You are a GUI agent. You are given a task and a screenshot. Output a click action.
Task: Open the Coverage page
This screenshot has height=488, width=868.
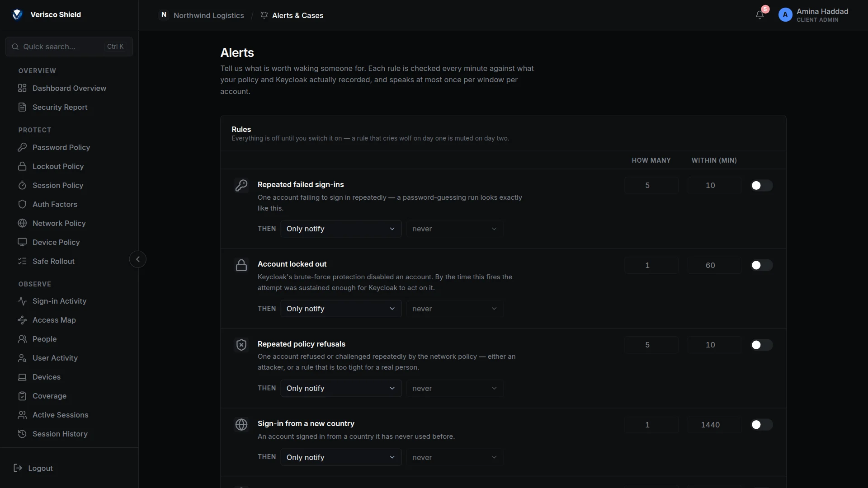pos(49,396)
